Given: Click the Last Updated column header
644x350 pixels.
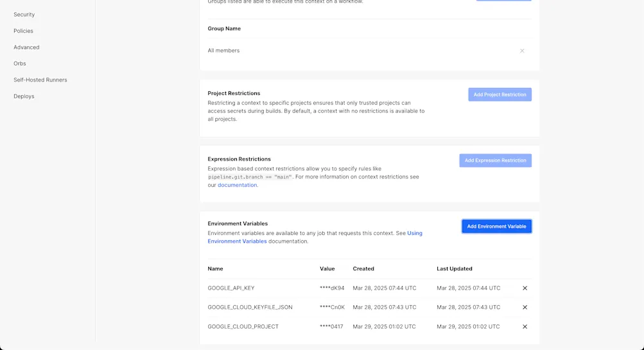Looking at the screenshot, I should coord(454,268).
